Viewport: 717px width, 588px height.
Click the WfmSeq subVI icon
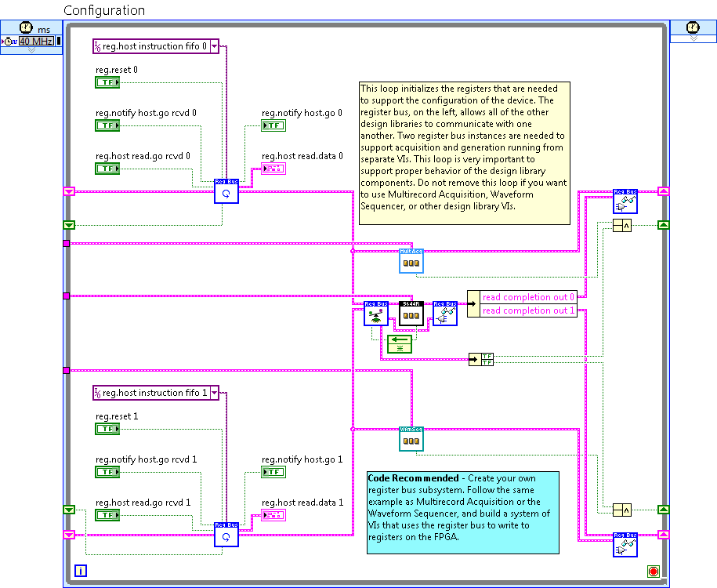(x=411, y=439)
